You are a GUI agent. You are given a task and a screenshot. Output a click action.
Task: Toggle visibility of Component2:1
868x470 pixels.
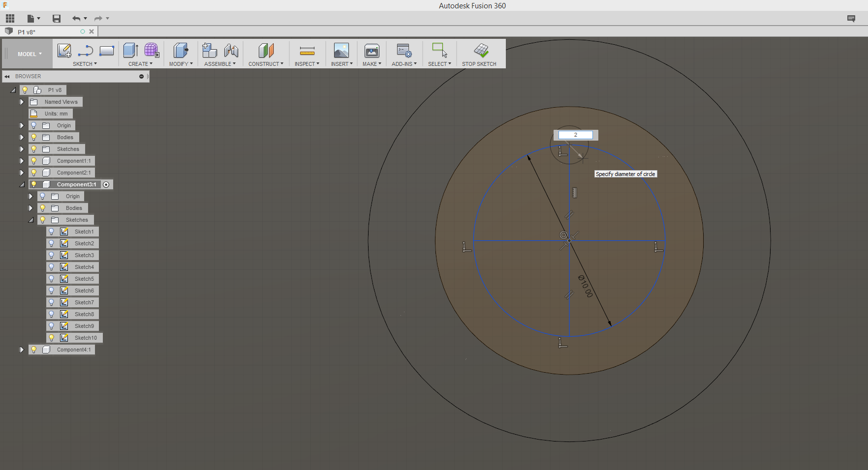pyautogui.click(x=34, y=173)
